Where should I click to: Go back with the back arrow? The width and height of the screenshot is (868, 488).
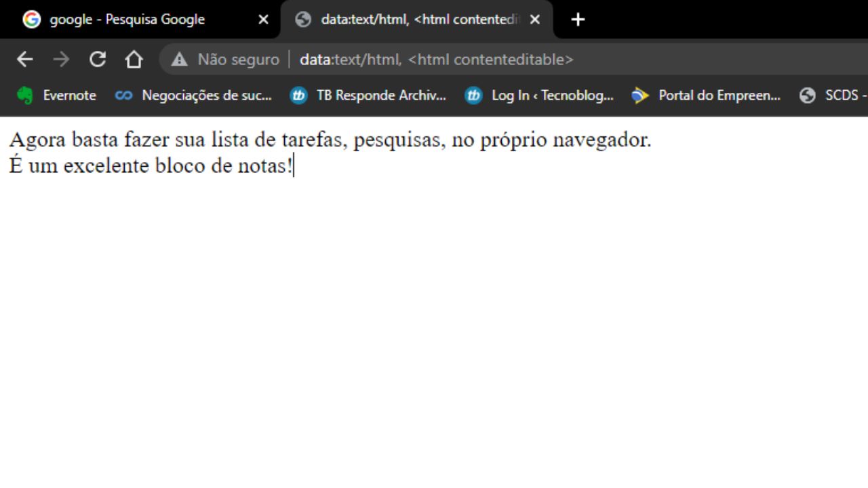coord(25,60)
